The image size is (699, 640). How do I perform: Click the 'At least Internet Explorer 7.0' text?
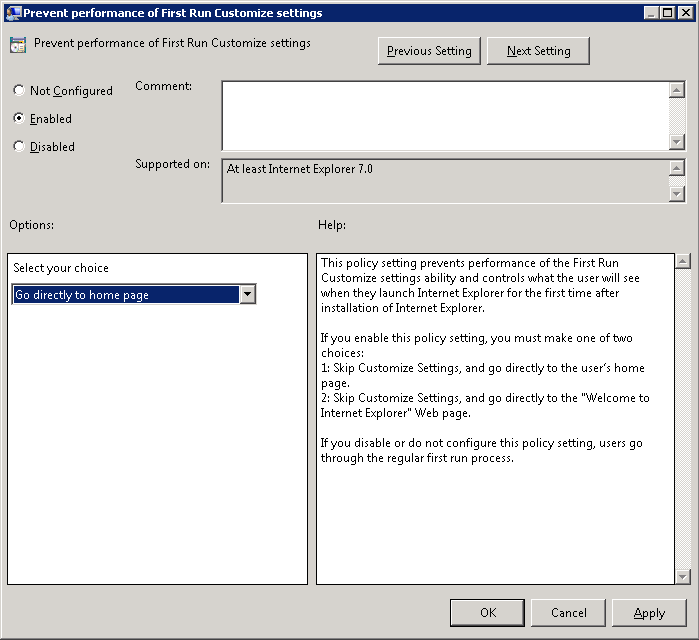[x=300, y=169]
